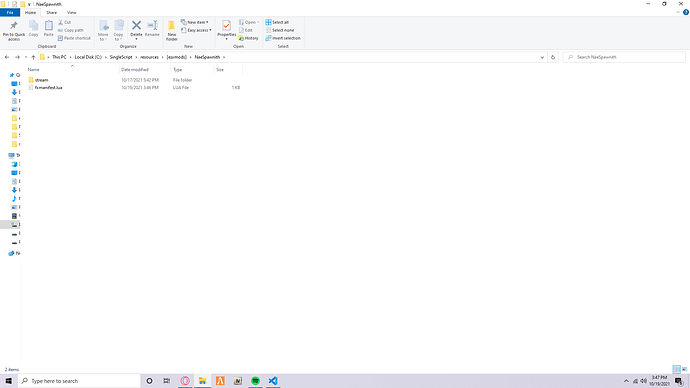Image resolution: width=690 pixels, height=388 pixels.
Task: Expand address bar history dropdown
Action: tap(542, 57)
